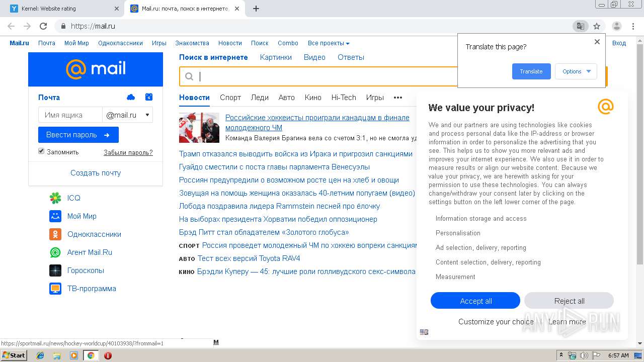Switch search to Ответы
The width and height of the screenshot is (644, 362).
click(351, 57)
